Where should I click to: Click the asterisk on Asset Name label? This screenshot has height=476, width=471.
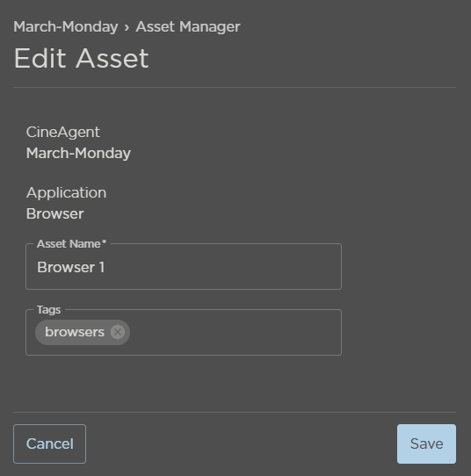[105, 242]
